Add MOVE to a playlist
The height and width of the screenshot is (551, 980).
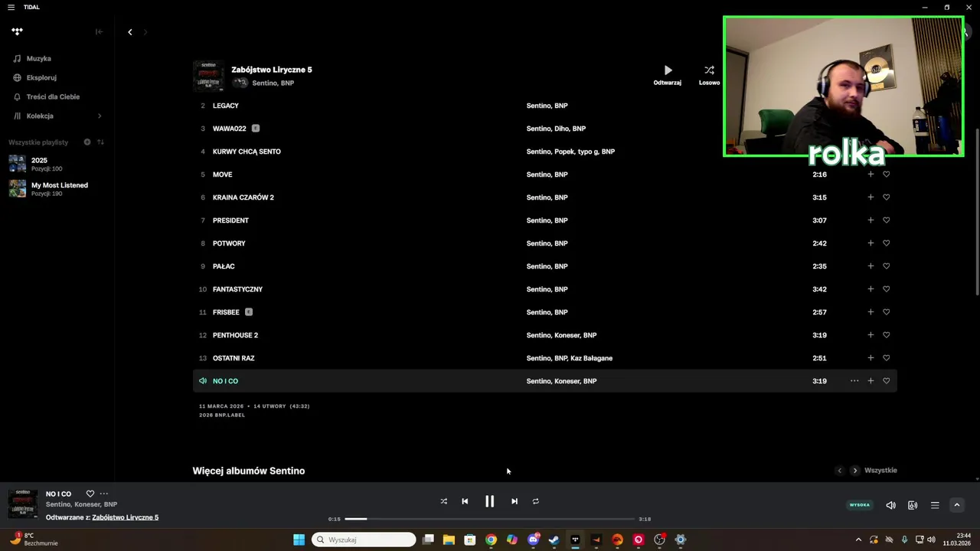point(871,174)
